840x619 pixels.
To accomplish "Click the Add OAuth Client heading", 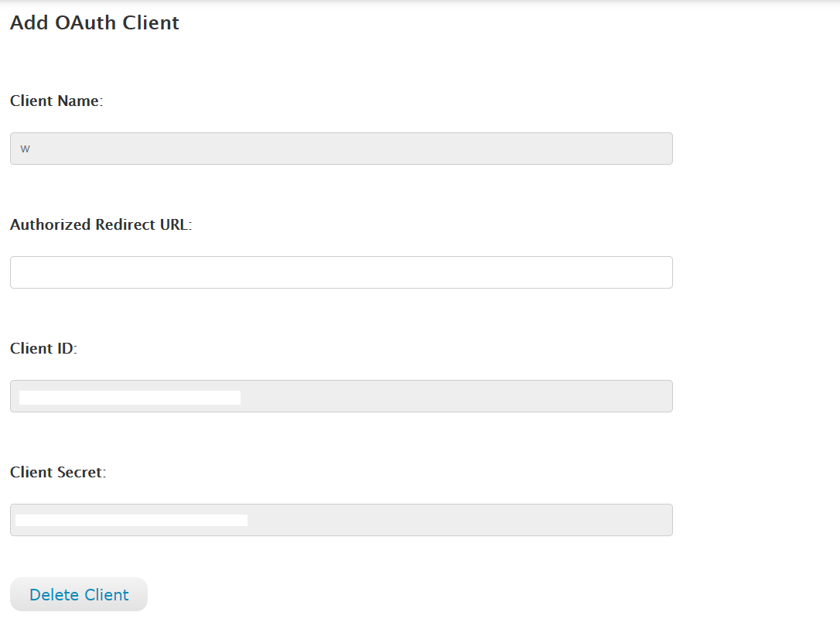I will pyautogui.click(x=94, y=22).
